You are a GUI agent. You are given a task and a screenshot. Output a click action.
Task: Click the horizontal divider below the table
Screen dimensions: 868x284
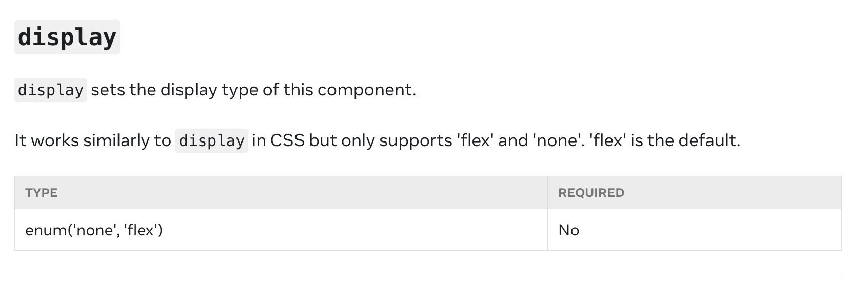tap(428, 277)
